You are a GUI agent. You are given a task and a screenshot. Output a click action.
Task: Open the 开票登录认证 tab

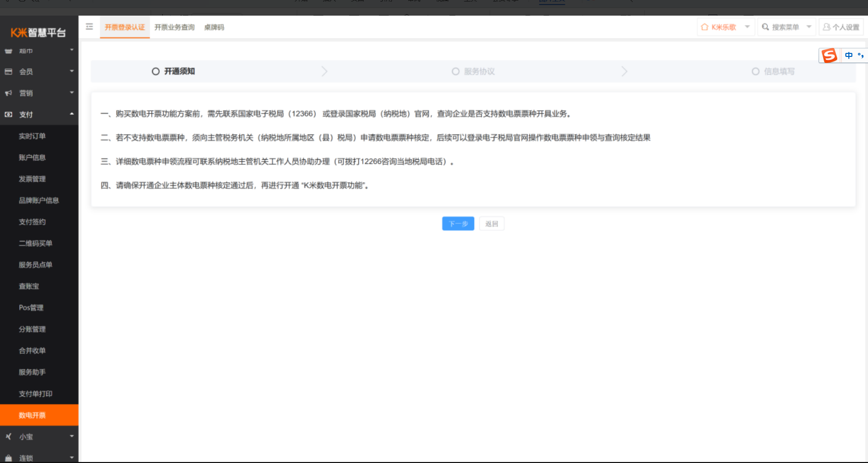tap(124, 27)
